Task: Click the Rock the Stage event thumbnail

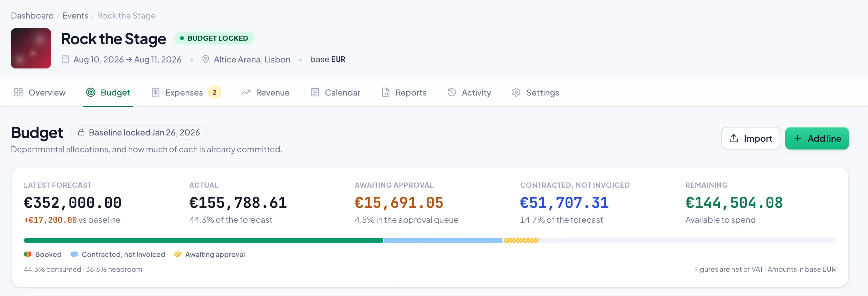Action: tap(31, 48)
